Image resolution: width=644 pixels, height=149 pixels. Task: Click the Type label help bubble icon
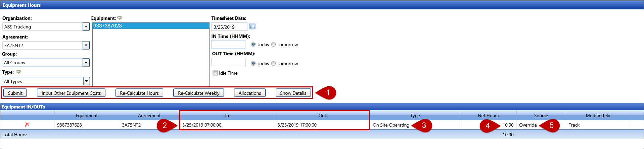(18, 72)
